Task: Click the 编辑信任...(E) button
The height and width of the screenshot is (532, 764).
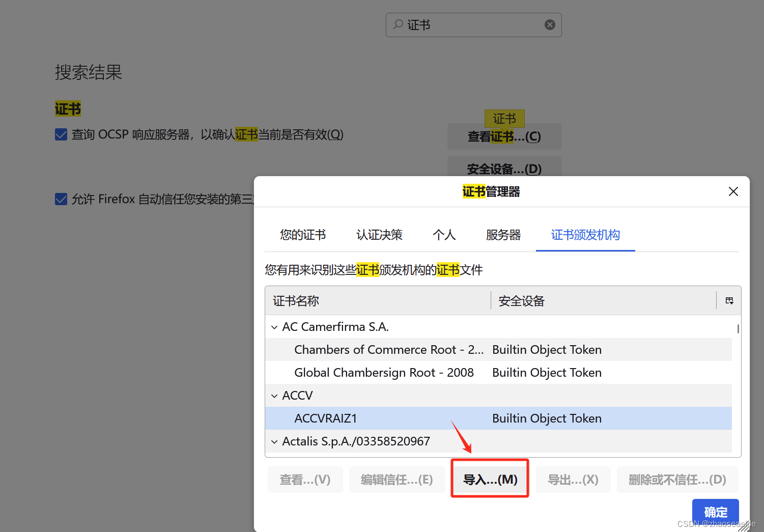Action: coord(397,480)
